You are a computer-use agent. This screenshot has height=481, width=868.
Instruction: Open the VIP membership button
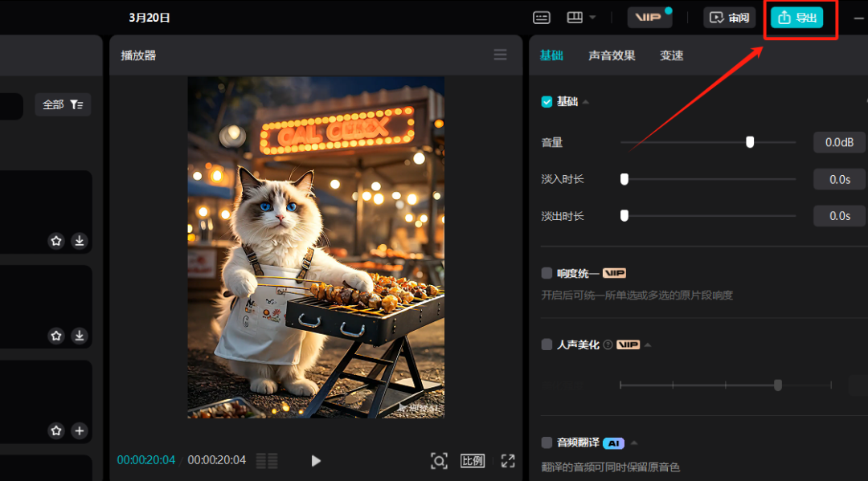click(649, 17)
